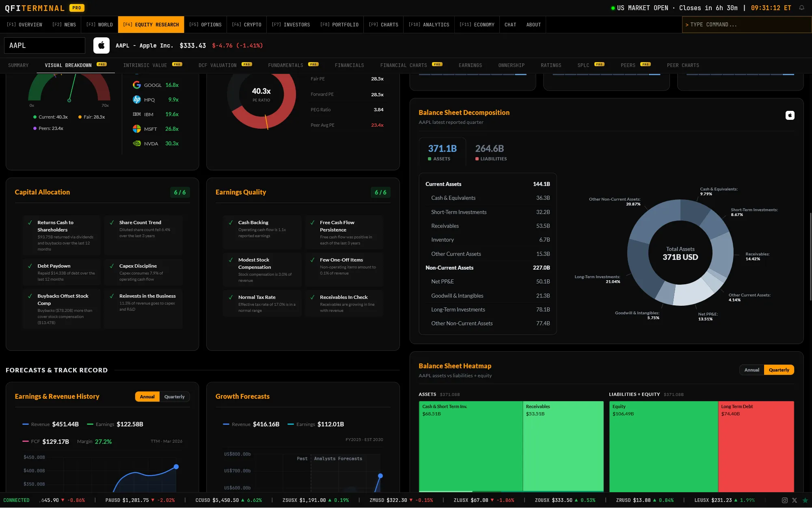Viewport: 812px width, 508px height.
Task: Click the Long Term Debt red block
Action: (756, 447)
